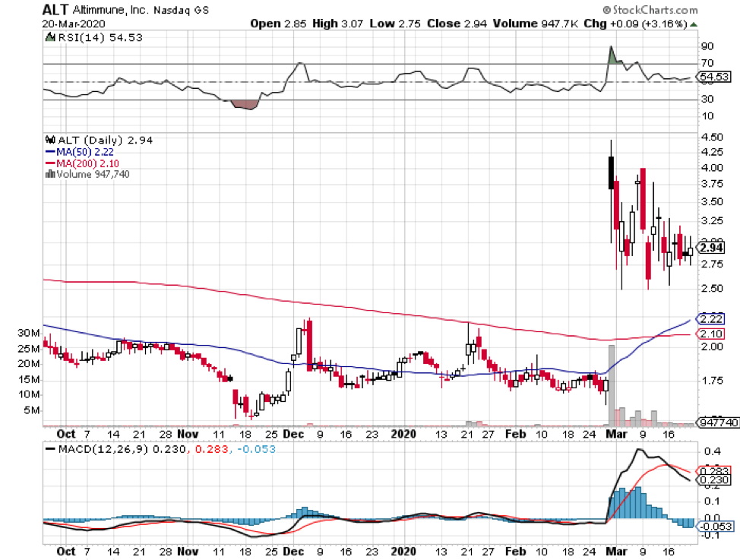
Task: Click the Nov label on MACD time axis
Action: coord(188,552)
